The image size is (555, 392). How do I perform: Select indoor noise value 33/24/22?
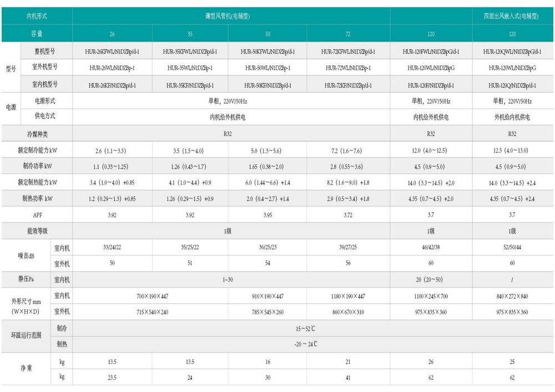(x=112, y=247)
